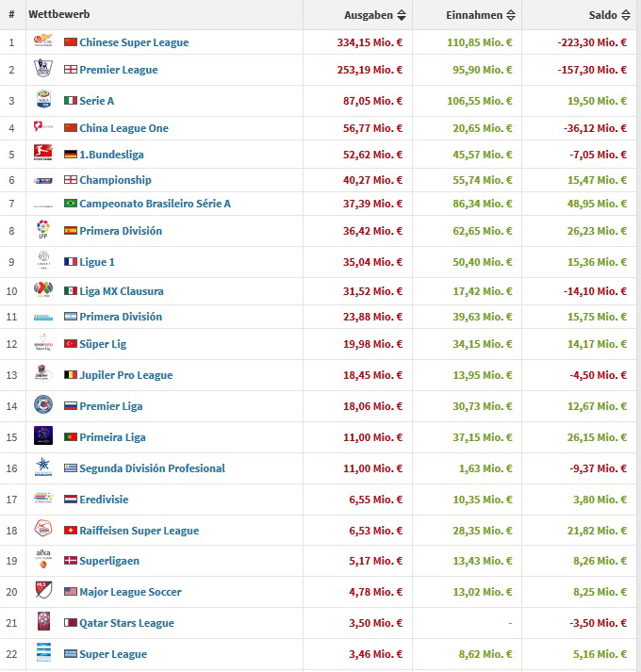The width and height of the screenshot is (641, 672).
Task: Click the Wettbewerb column header
Action: coord(59,15)
